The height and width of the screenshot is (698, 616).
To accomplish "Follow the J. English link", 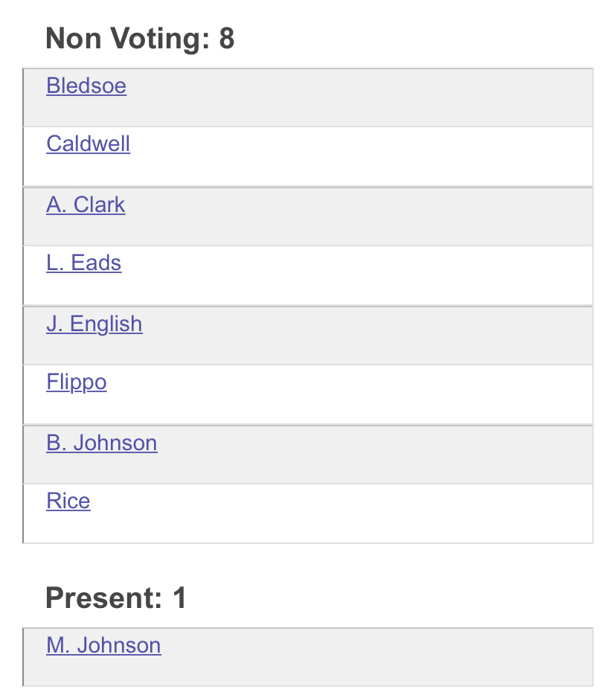I will point(94,324).
